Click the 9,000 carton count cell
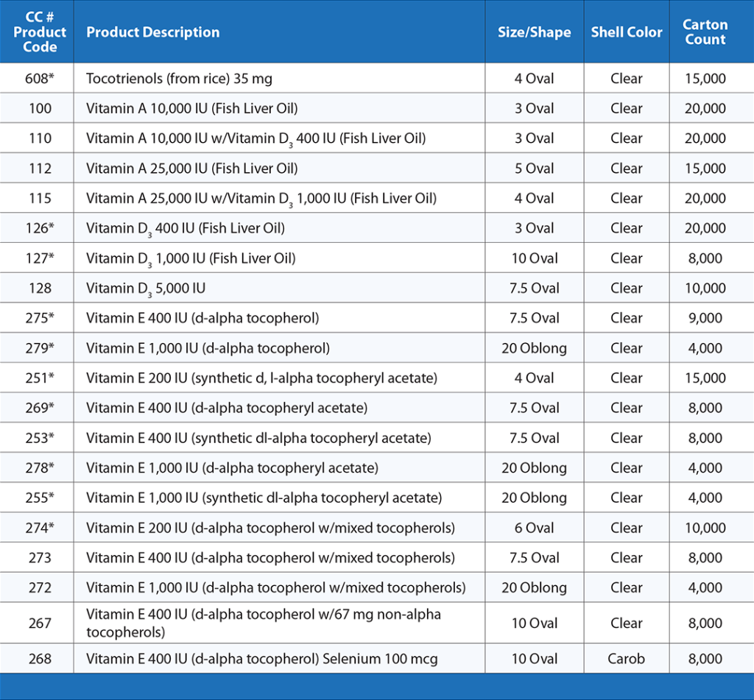Image resolution: width=754 pixels, height=700 pixels. 705,319
